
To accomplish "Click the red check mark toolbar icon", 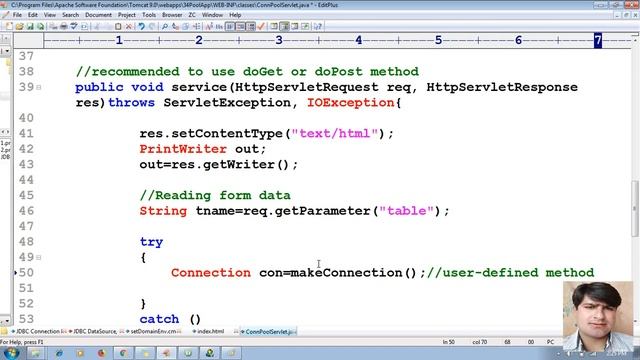I will 261,26.
